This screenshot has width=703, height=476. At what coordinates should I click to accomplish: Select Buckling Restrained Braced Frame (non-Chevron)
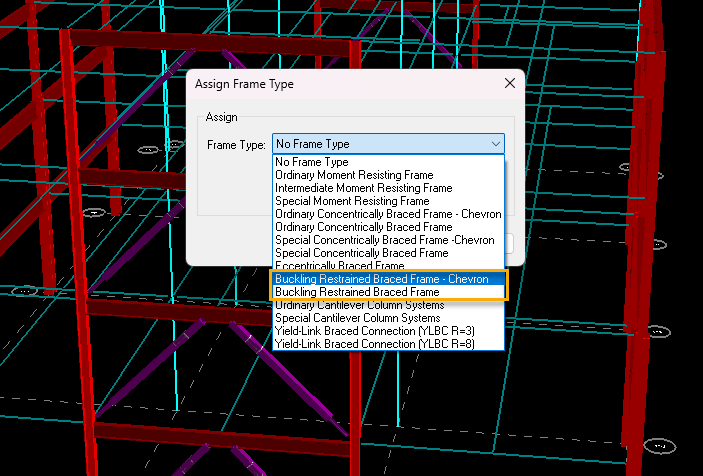tap(357, 292)
